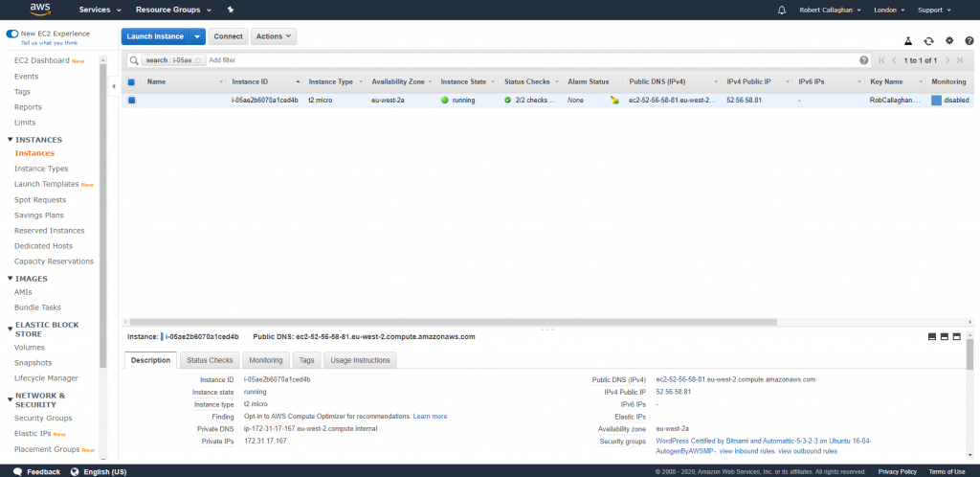Viewport: 980px width, 477px height.
Task: Open Resource Groups dropdown
Action: point(174,10)
